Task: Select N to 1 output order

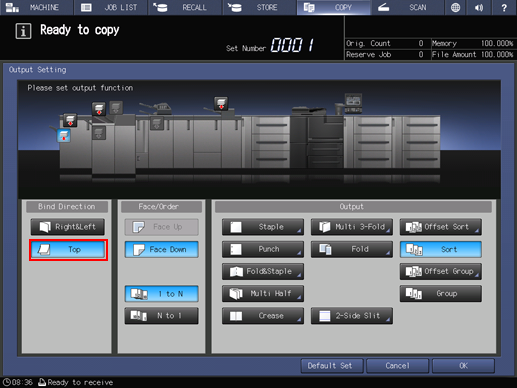Action: coord(162,316)
